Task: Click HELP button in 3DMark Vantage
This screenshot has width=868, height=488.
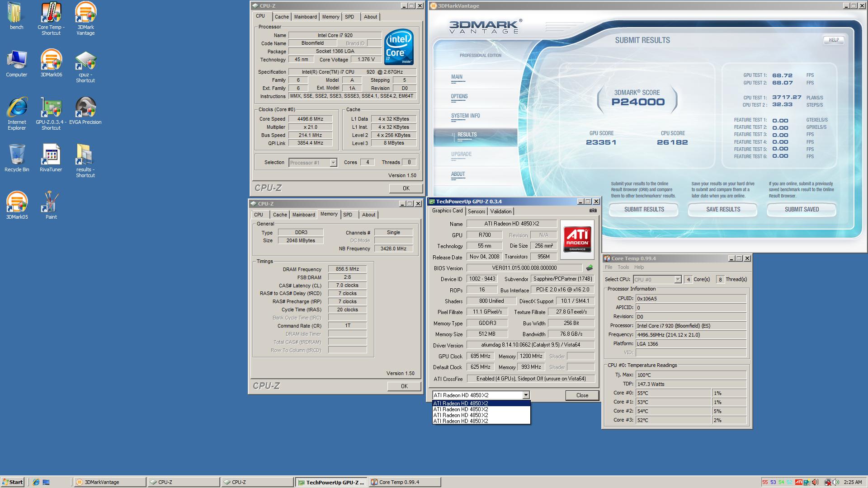Action: point(834,40)
